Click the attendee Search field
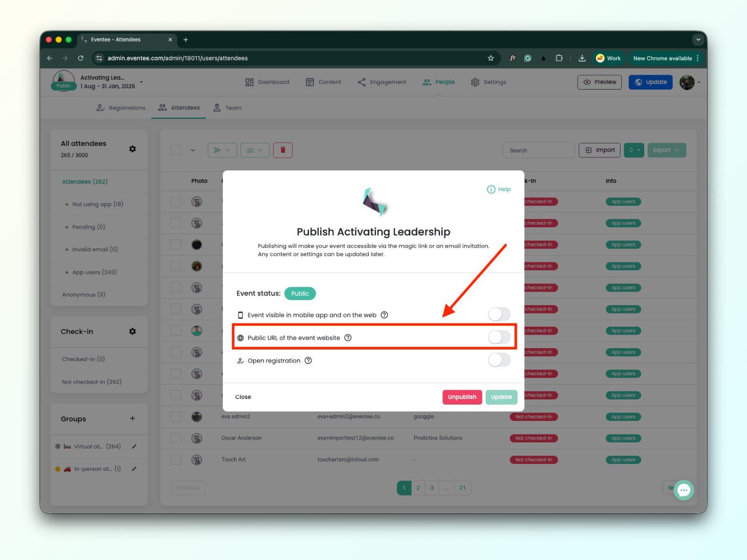Screen dimensions: 747x560 click(x=539, y=150)
